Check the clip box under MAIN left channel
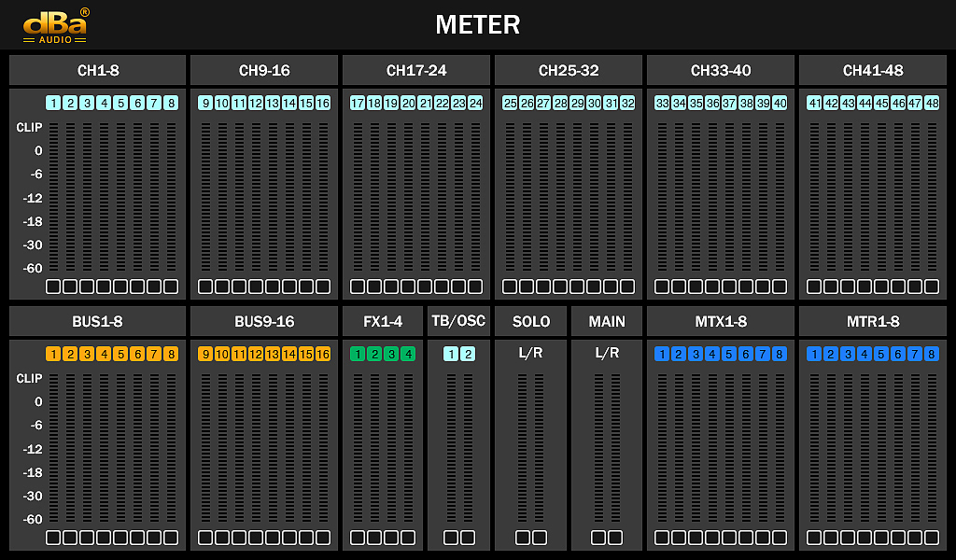956x560 pixels. [x=597, y=537]
